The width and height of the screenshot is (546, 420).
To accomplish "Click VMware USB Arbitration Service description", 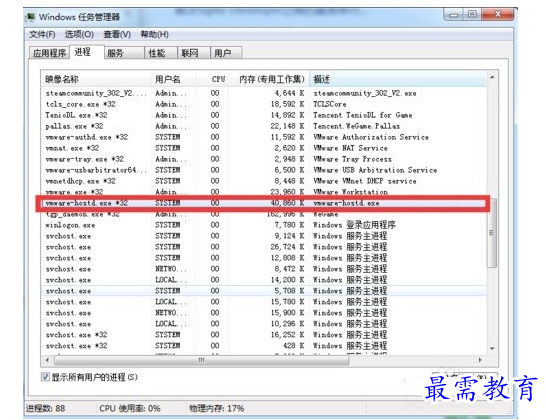I will pyautogui.click(x=375, y=170).
